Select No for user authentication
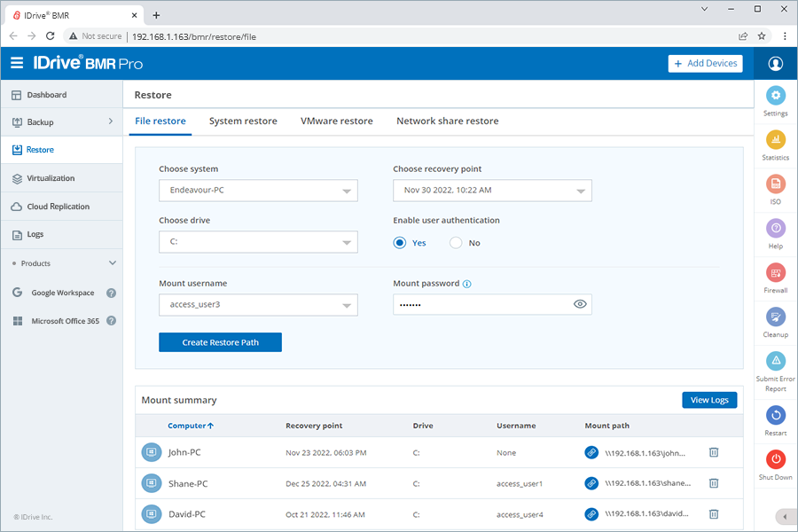The image size is (798, 532). pyautogui.click(x=456, y=243)
